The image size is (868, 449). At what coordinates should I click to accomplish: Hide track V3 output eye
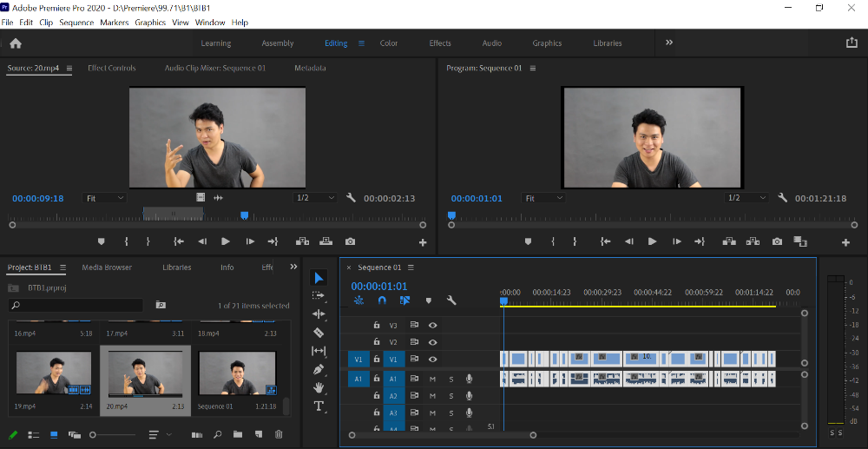coord(433,325)
